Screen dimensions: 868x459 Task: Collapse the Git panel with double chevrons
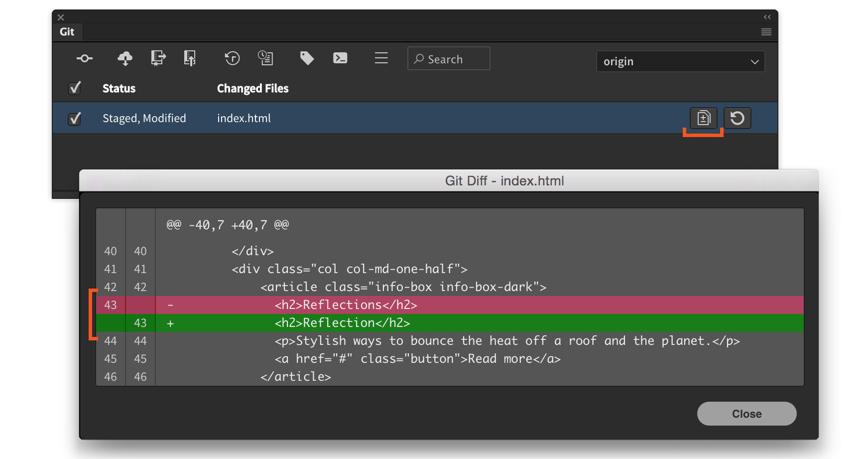(x=767, y=17)
